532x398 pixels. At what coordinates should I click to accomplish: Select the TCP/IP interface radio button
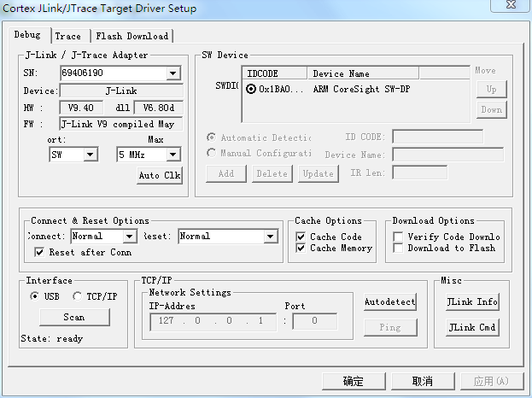coord(77,296)
